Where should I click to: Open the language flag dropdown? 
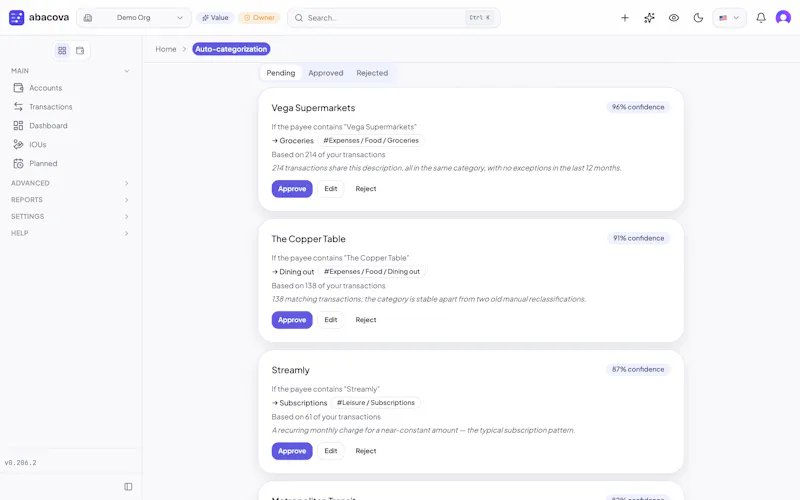(x=729, y=18)
